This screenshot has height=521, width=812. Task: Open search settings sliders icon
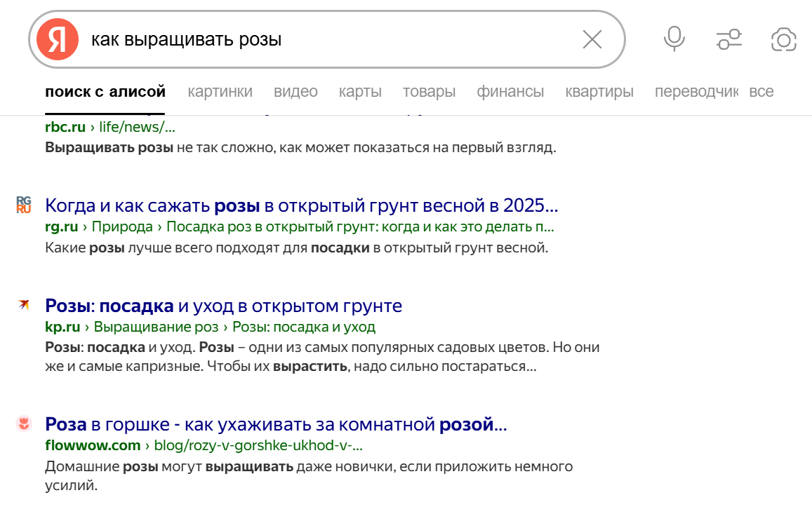pyautogui.click(x=729, y=39)
